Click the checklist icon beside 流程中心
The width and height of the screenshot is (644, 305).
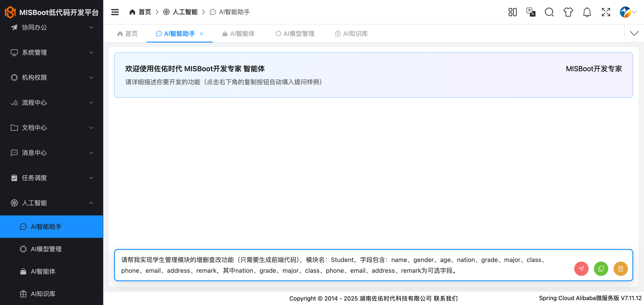coord(14,102)
